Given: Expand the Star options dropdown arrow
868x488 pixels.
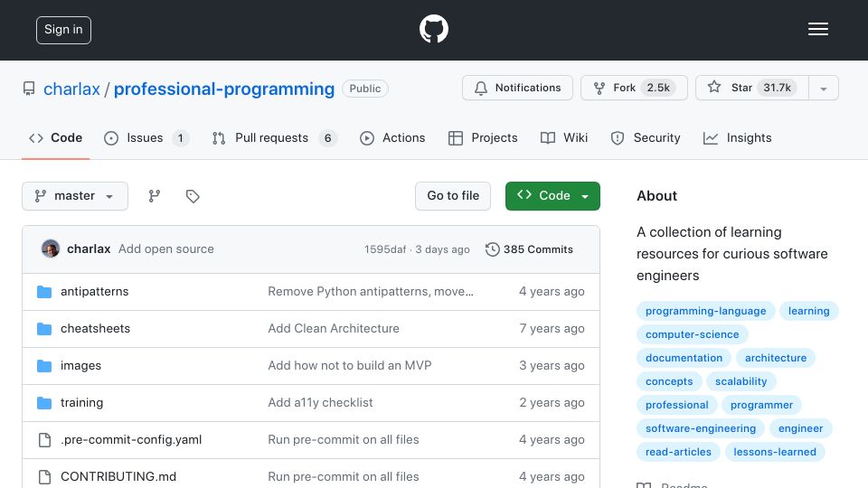Looking at the screenshot, I should 824,88.
